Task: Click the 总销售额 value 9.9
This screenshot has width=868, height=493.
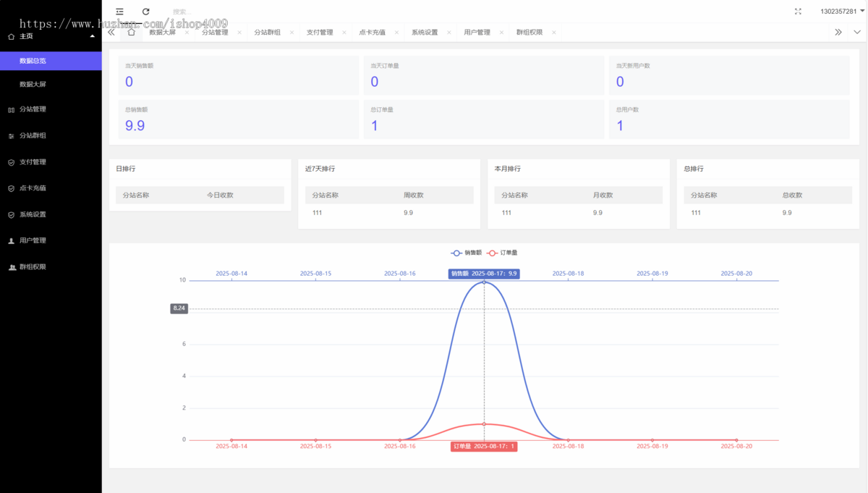Action: [x=135, y=126]
